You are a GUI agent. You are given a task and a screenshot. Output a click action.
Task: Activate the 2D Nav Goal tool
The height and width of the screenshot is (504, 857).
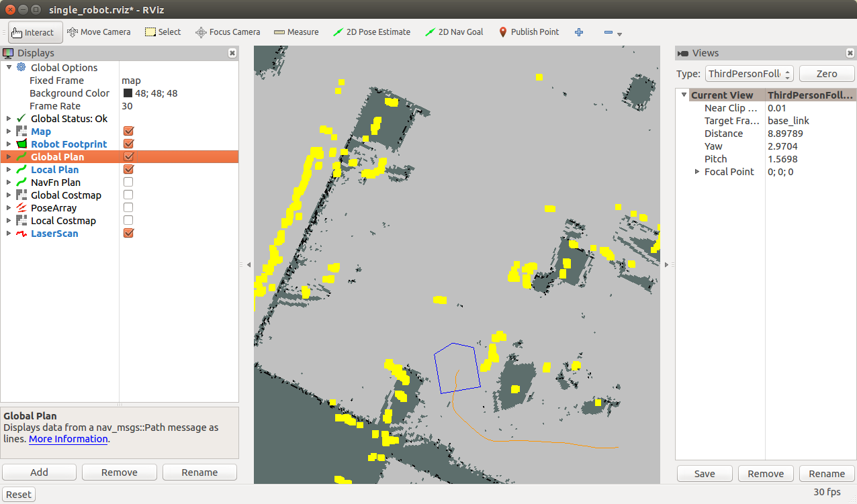[x=454, y=32]
